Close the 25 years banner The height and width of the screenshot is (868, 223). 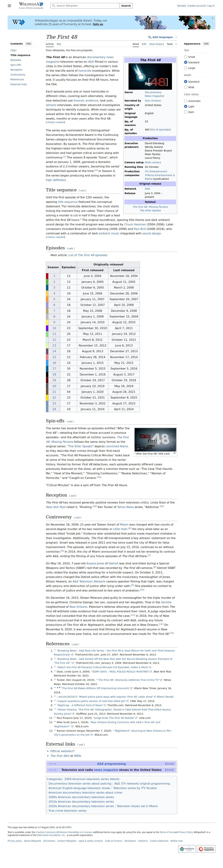(213, 18)
